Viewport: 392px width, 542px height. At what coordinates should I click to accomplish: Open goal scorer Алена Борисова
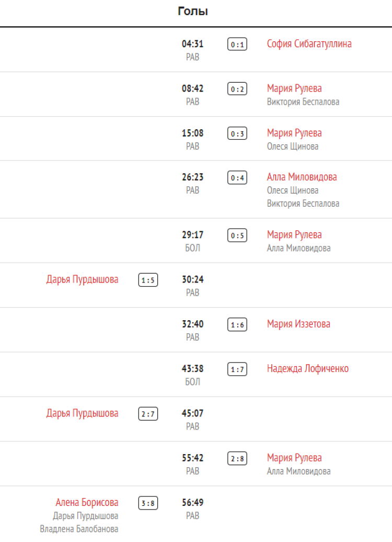[x=87, y=503]
